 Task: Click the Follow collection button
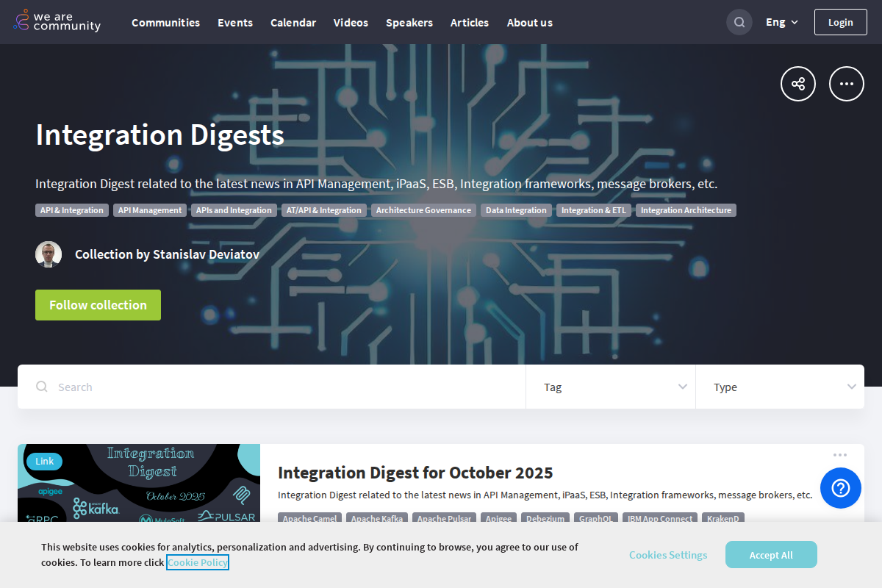pyautogui.click(x=98, y=304)
